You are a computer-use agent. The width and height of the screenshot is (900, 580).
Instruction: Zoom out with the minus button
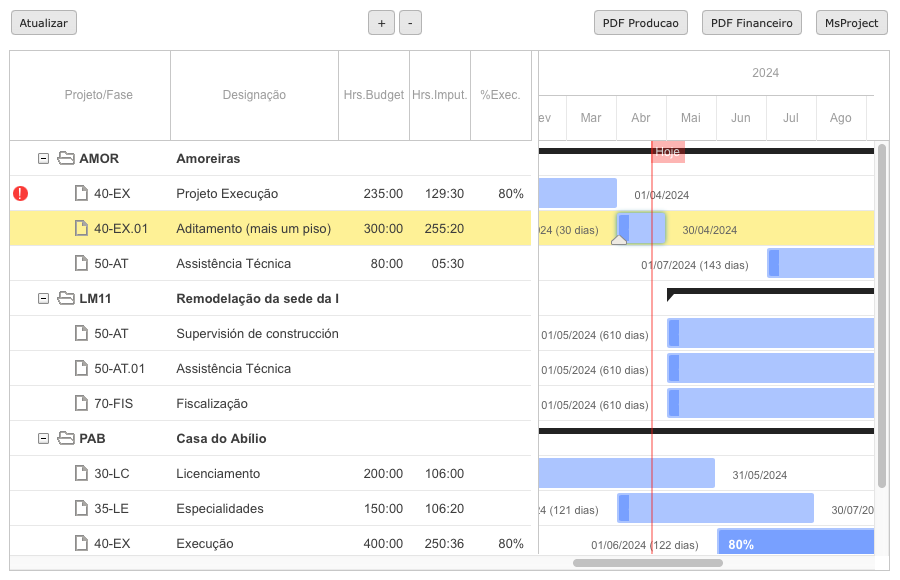coord(410,23)
